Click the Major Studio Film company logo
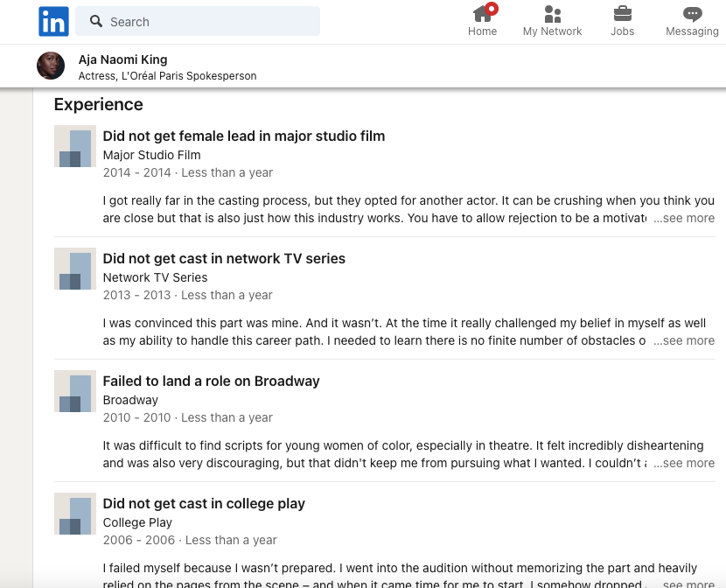Viewport: 726px width, 588px height. (75, 146)
